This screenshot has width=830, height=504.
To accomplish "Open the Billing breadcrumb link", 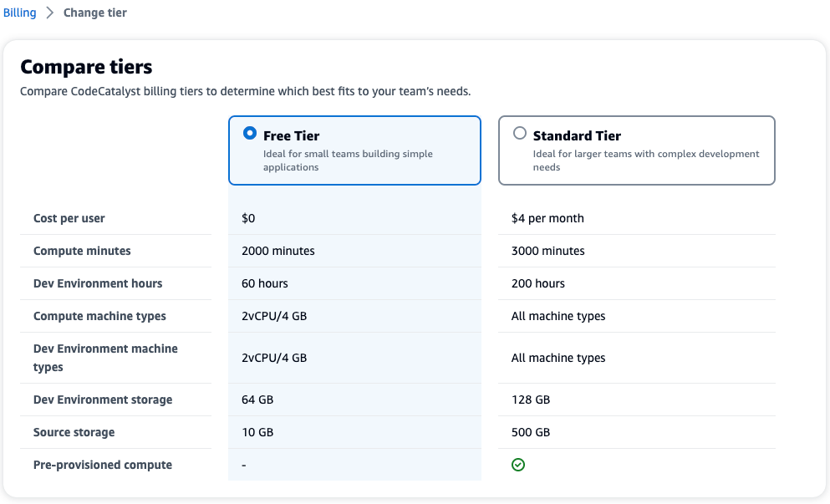I will tap(19, 13).
